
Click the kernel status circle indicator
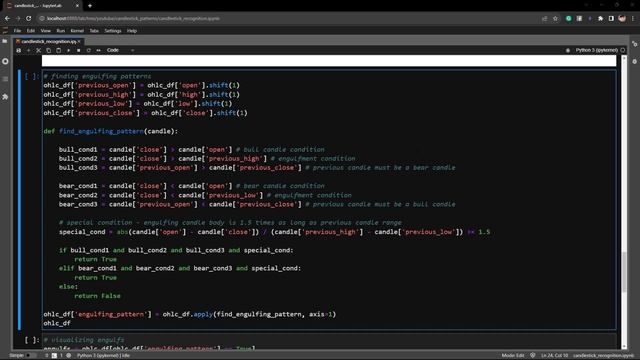click(x=623, y=50)
